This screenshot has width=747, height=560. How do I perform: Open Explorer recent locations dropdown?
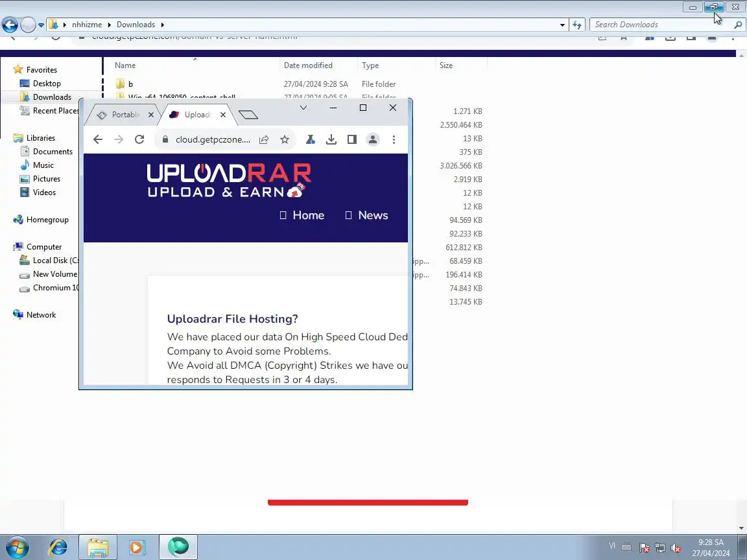click(41, 25)
